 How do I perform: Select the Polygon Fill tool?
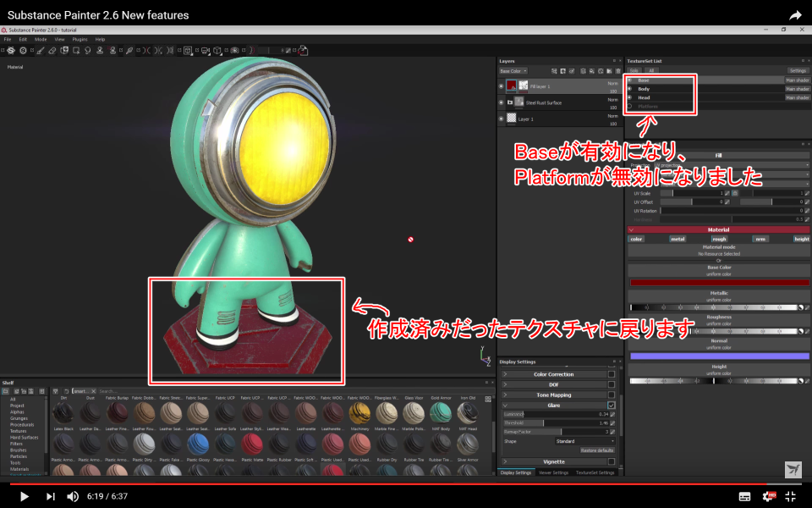[x=76, y=50]
